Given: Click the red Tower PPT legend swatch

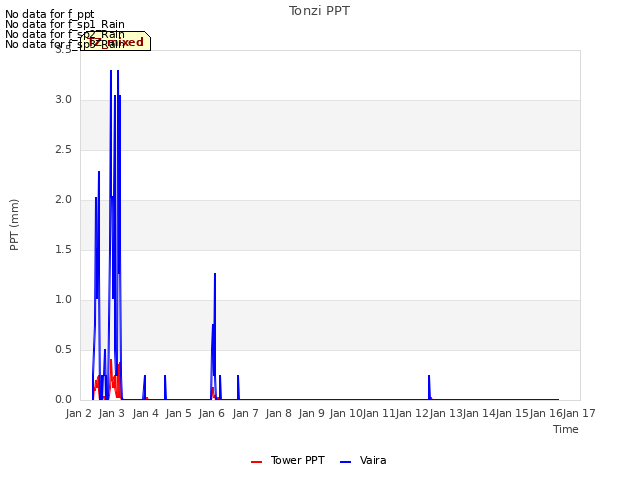Looking at the screenshot, I should [256, 462].
